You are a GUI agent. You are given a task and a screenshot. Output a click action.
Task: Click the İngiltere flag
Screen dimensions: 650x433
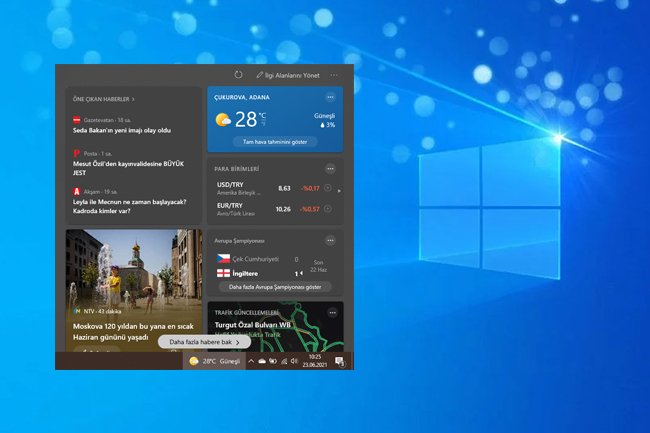223,273
